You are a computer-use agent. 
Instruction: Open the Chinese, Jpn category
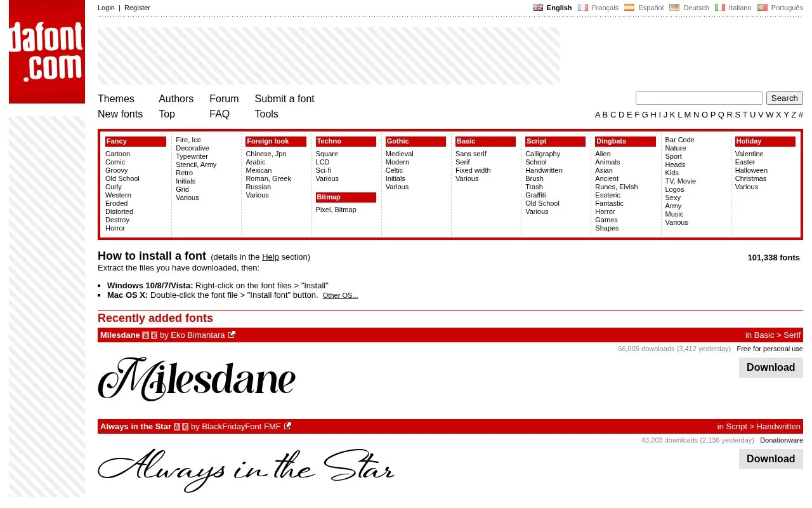click(x=266, y=154)
